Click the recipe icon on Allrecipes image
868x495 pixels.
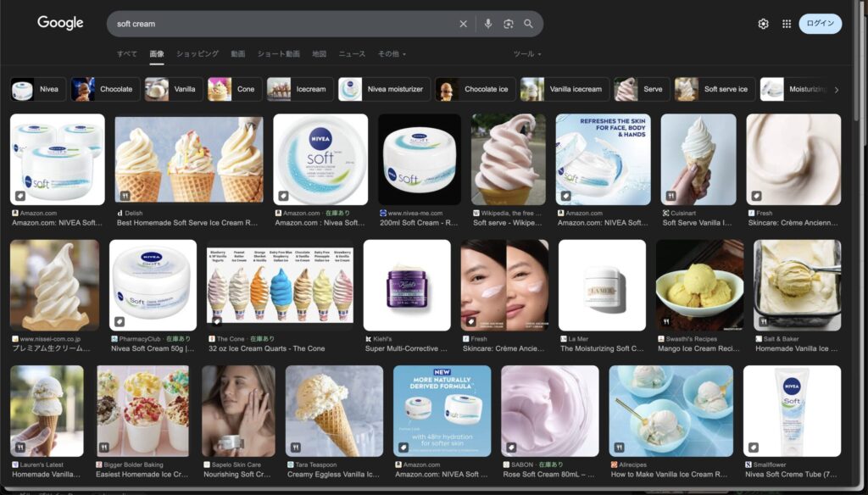click(x=619, y=448)
